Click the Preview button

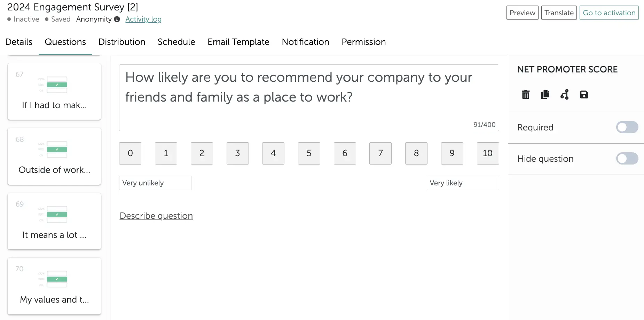pyautogui.click(x=522, y=13)
